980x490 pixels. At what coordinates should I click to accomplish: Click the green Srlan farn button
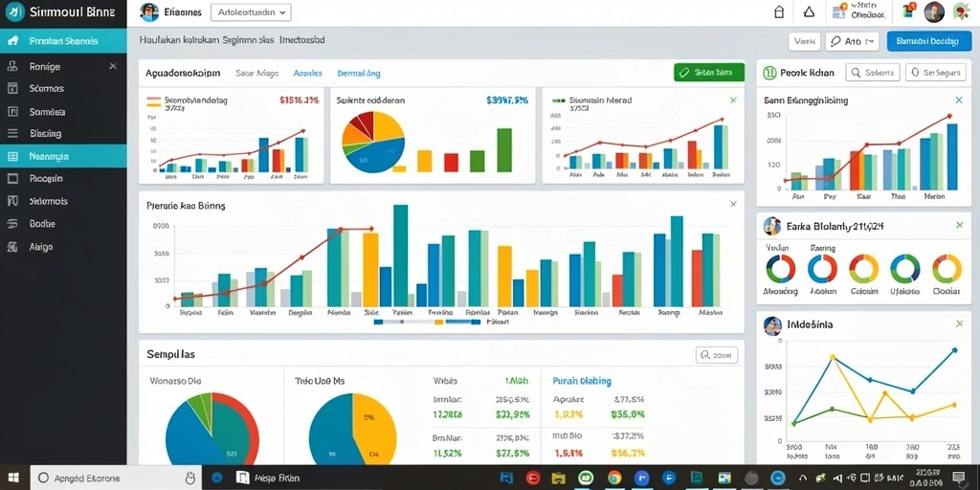(709, 73)
